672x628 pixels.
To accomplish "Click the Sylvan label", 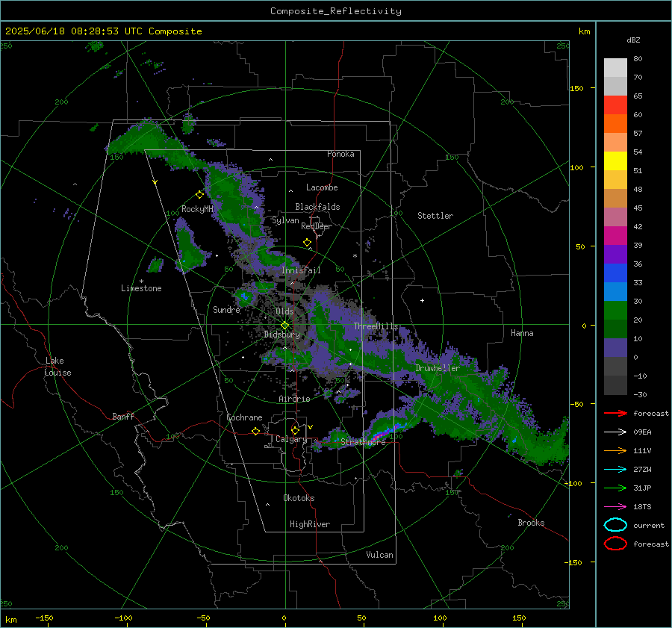I will [x=285, y=220].
